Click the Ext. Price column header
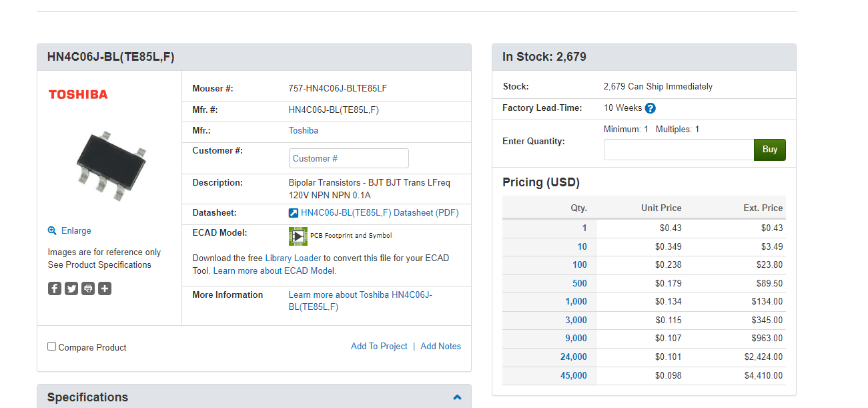 763,208
